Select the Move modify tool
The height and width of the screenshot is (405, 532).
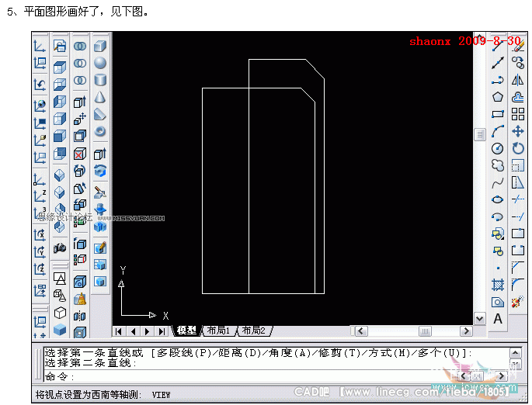pos(518,131)
